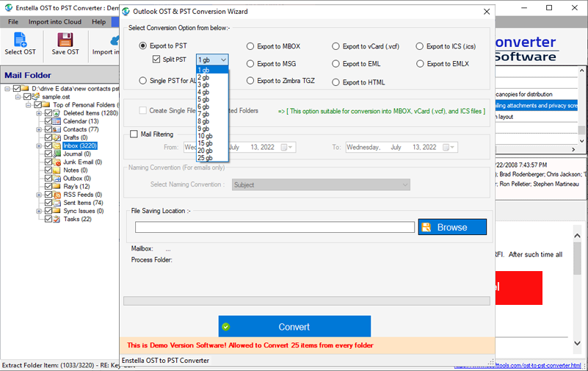Click the Top of Personal Folders icon
Image resolution: width=588 pixels, height=371 pixels.
click(46, 104)
